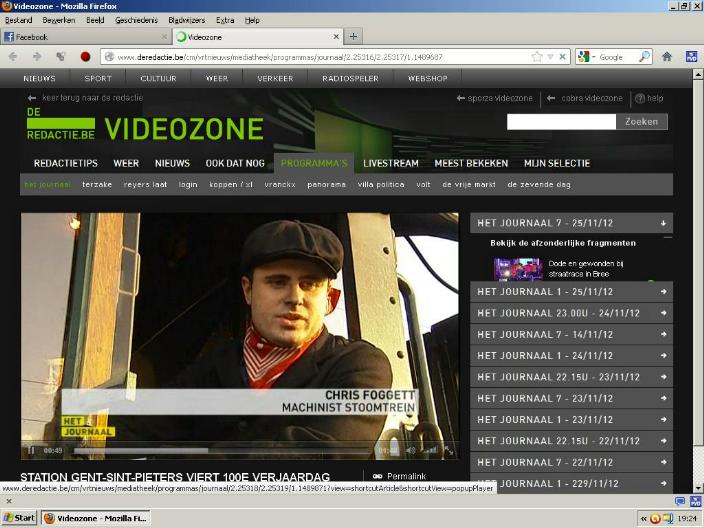Expand Het Journaal 23.00U - 24/11/12

click(571, 313)
